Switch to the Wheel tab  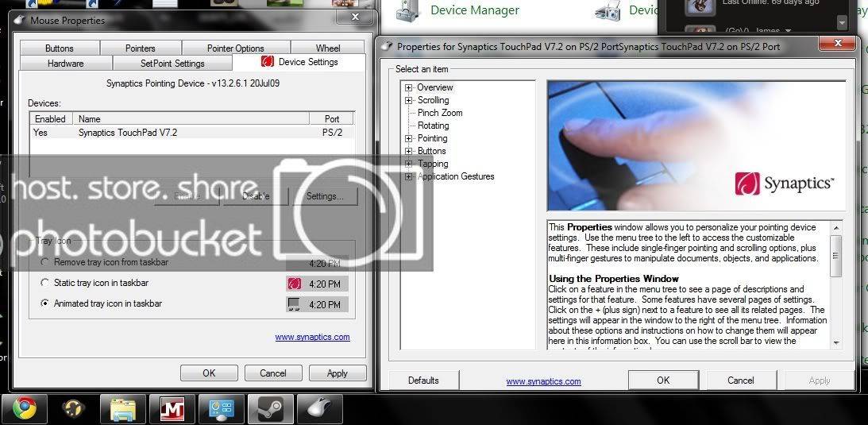(328, 48)
